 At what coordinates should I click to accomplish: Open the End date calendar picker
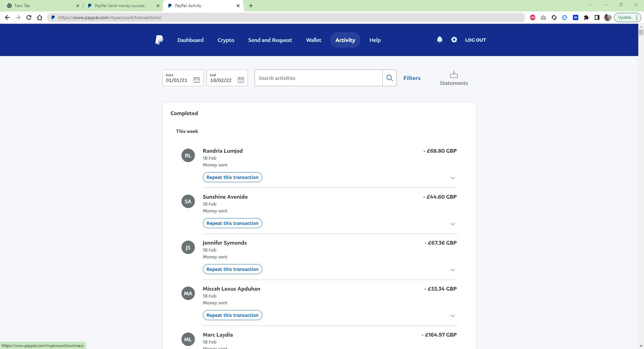[241, 80]
